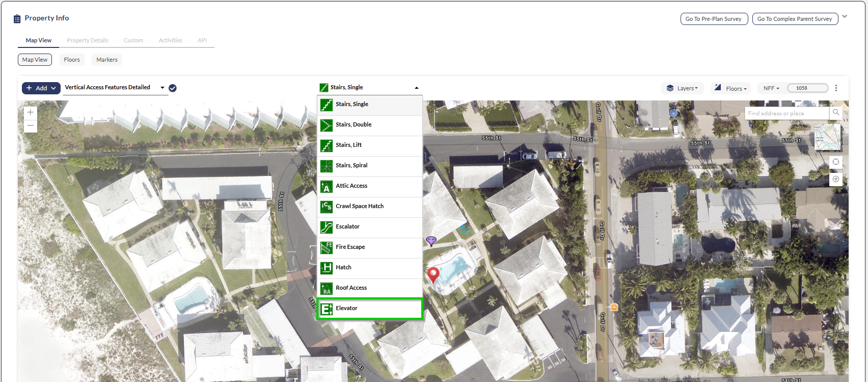Click Go To Pre-Plan Survey button

pyautogui.click(x=714, y=19)
